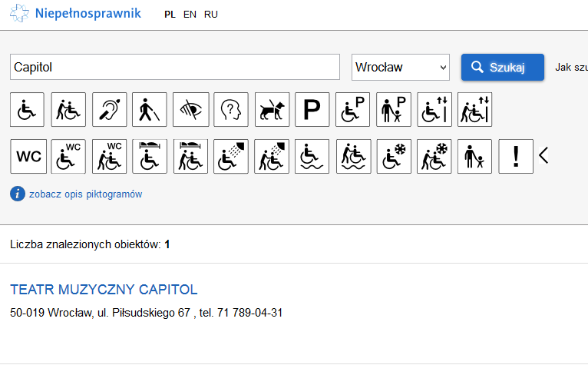Select the wheelchair snowflake air-conditioning icon
Screen dimensions: 588x375
tap(394, 157)
